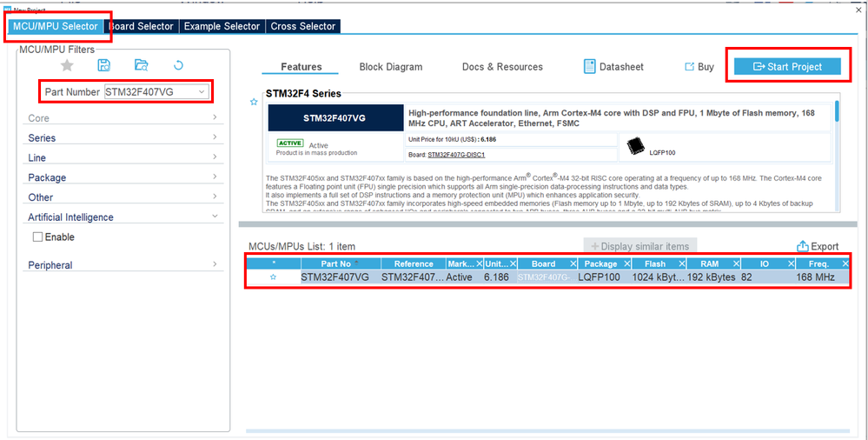
Task: Open the Part Number dropdown
Action: (x=202, y=92)
